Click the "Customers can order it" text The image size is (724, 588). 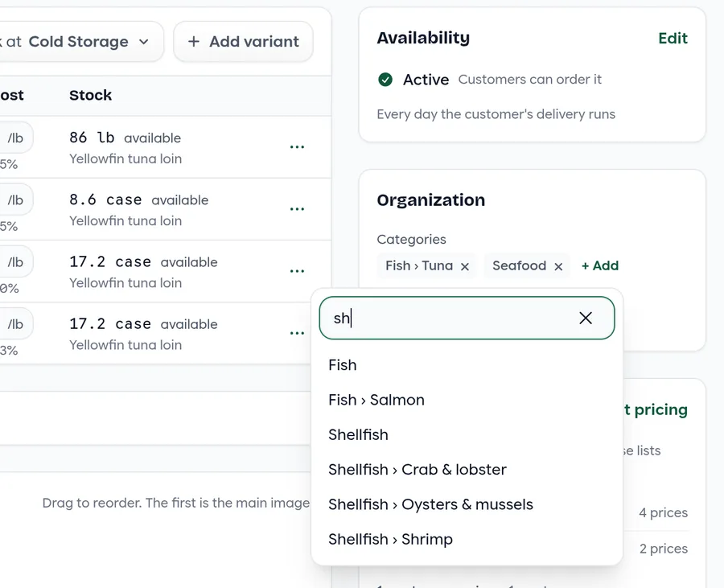click(529, 80)
